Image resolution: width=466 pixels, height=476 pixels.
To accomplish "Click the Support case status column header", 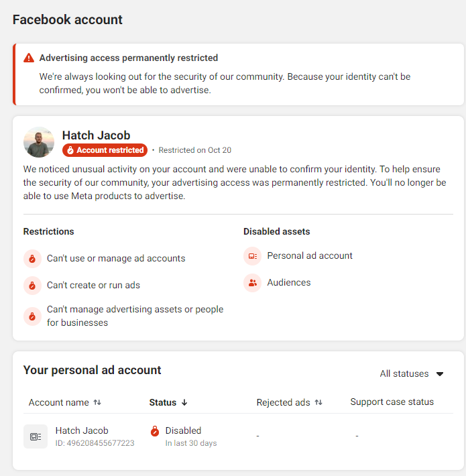I will click(392, 402).
